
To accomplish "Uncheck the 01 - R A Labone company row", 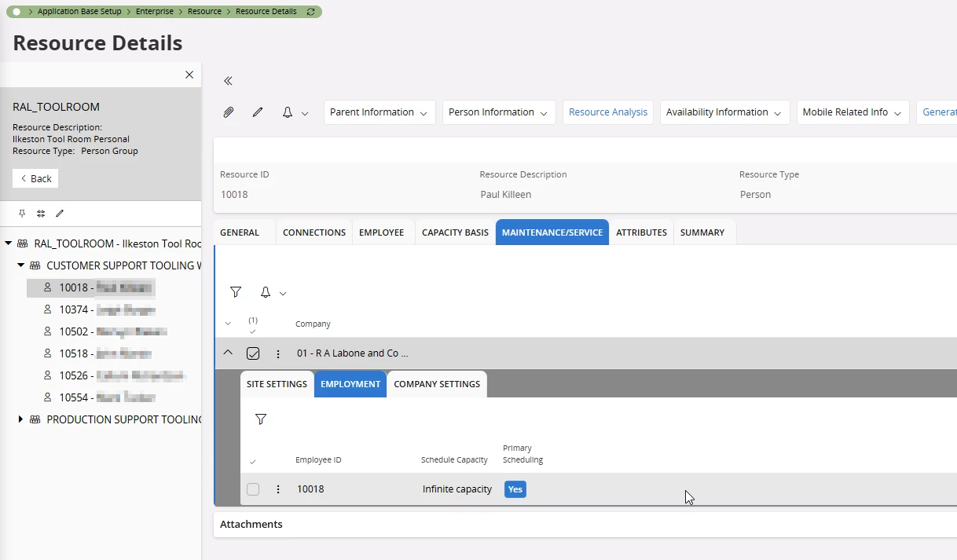I will 253,353.
